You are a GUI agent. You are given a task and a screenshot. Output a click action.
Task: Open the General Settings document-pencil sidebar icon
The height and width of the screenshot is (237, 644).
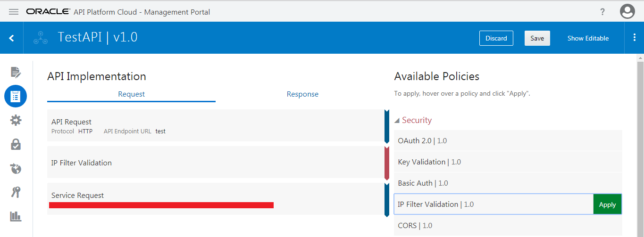tap(16, 72)
